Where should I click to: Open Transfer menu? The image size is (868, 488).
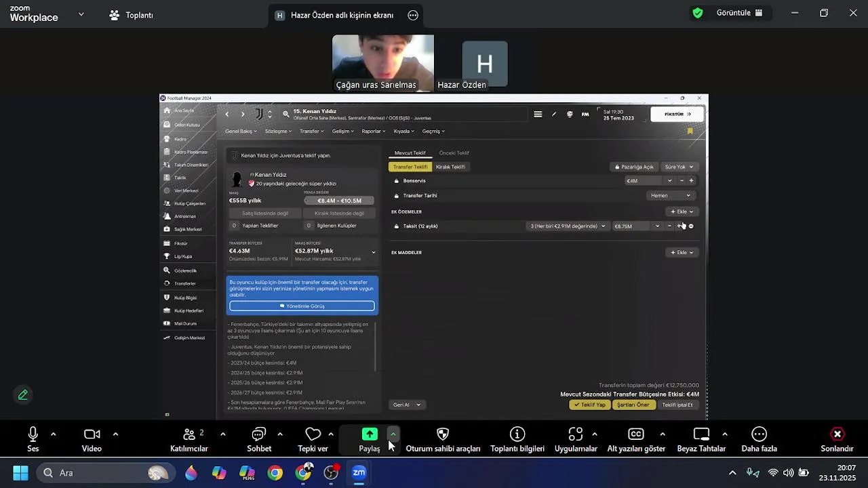point(312,131)
